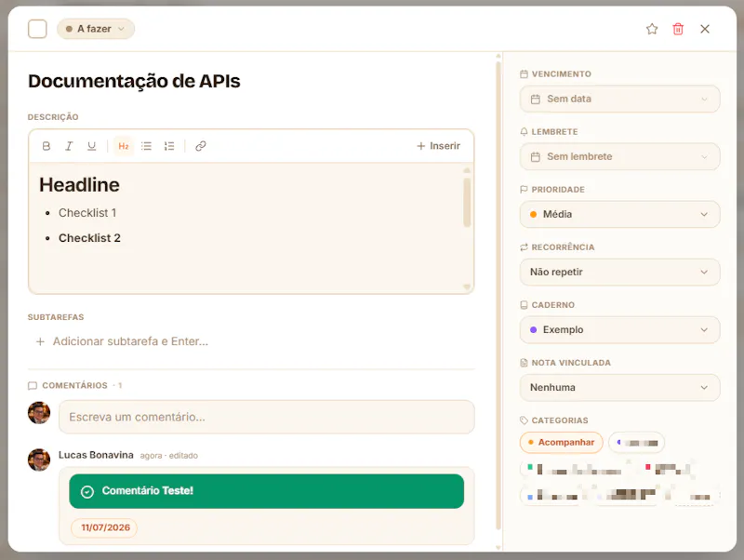Click the avatar beside the comment input
744x560 pixels.
coord(39,413)
